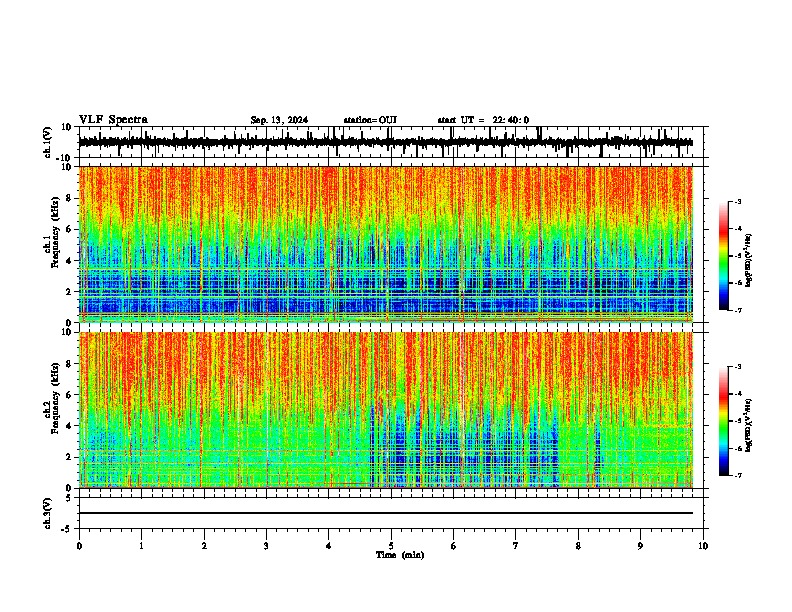Viewport: 792px width, 612px height.
Task: Click the "start UT = 22:40:0" text
Action: click(x=483, y=120)
